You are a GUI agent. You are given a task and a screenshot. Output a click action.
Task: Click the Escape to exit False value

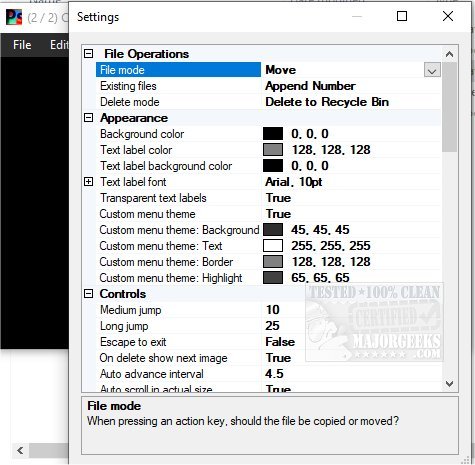point(280,342)
